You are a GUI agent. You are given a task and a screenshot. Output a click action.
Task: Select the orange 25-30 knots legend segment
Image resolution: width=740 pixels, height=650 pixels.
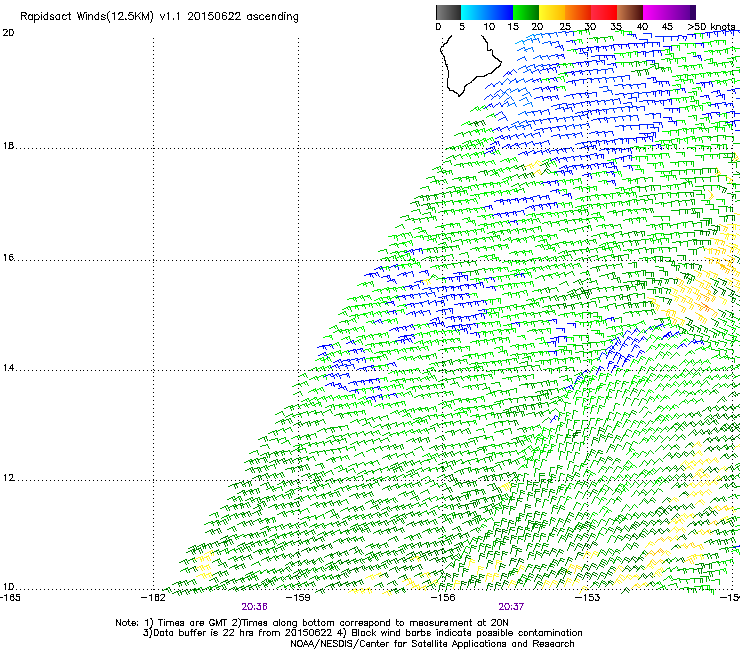(x=578, y=12)
